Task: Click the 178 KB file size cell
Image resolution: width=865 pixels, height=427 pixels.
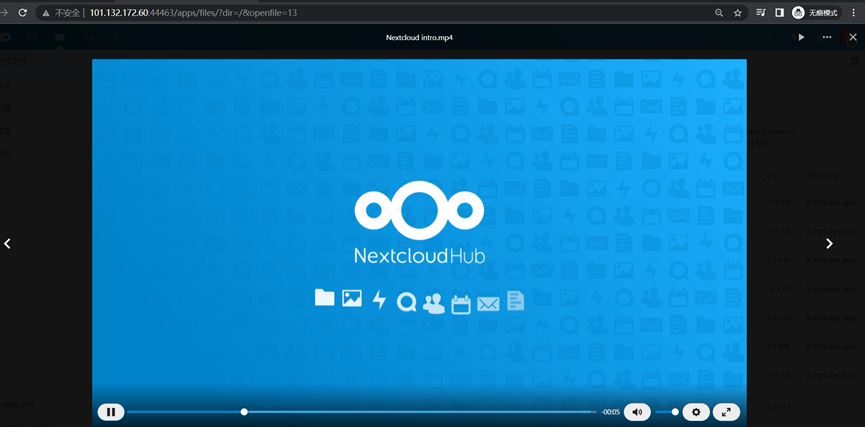Action: coord(778,202)
